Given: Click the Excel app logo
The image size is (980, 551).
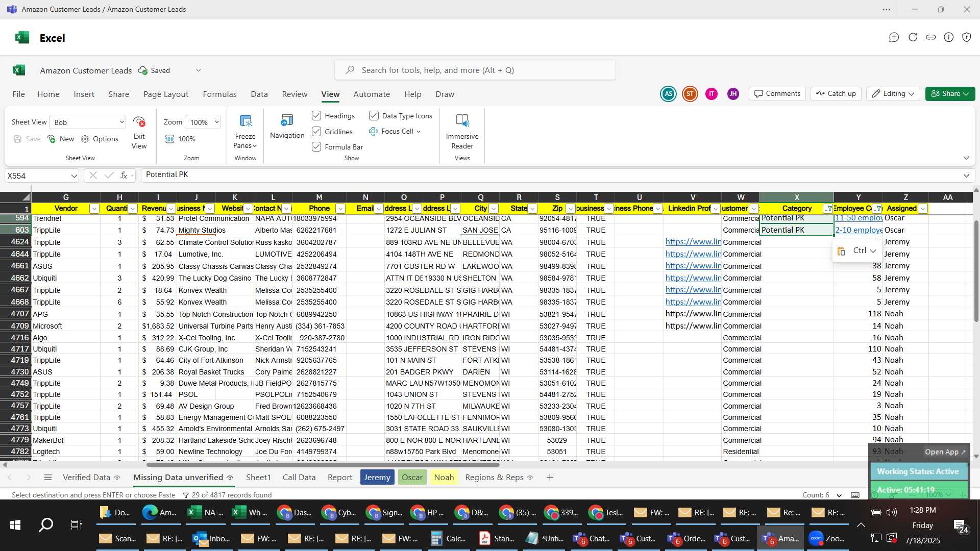Looking at the screenshot, I should click(x=22, y=38).
